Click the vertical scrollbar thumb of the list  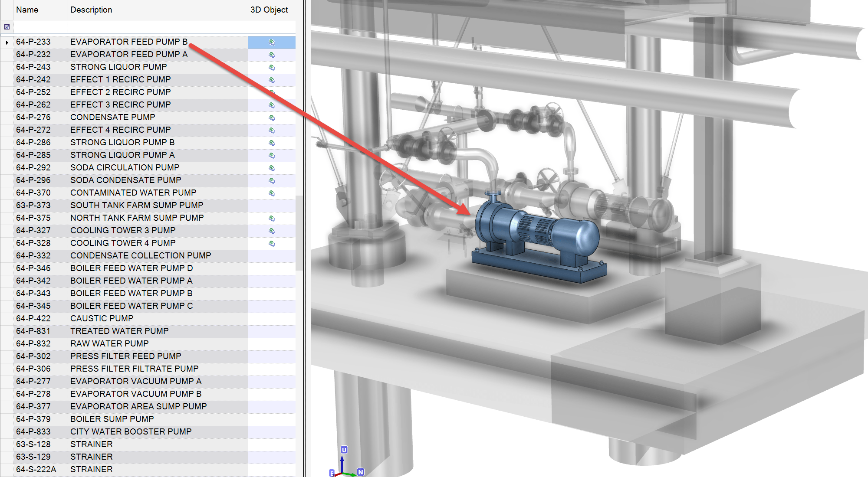click(x=299, y=232)
